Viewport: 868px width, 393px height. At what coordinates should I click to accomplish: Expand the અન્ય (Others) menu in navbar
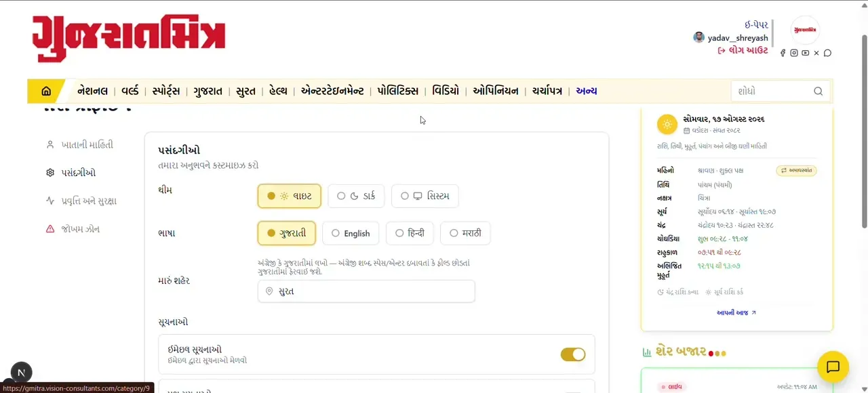[587, 91]
